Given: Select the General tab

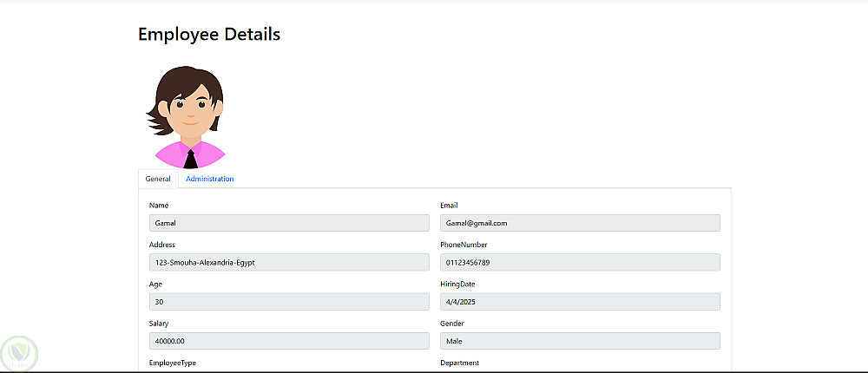Looking at the screenshot, I should (158, 179).
